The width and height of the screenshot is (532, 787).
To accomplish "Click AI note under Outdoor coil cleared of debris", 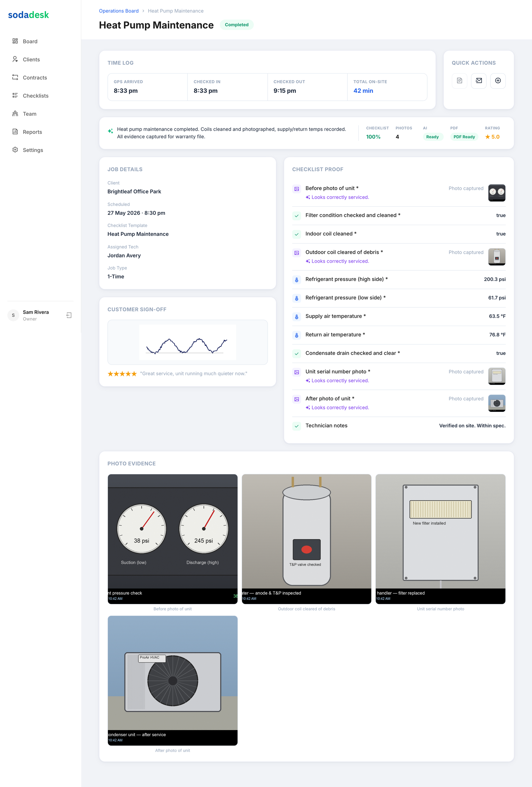I will pos(337,261).
